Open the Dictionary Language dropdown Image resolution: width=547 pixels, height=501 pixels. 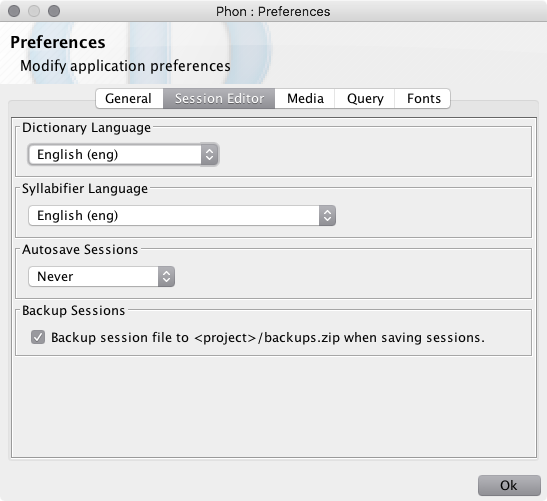coord(123,155)
